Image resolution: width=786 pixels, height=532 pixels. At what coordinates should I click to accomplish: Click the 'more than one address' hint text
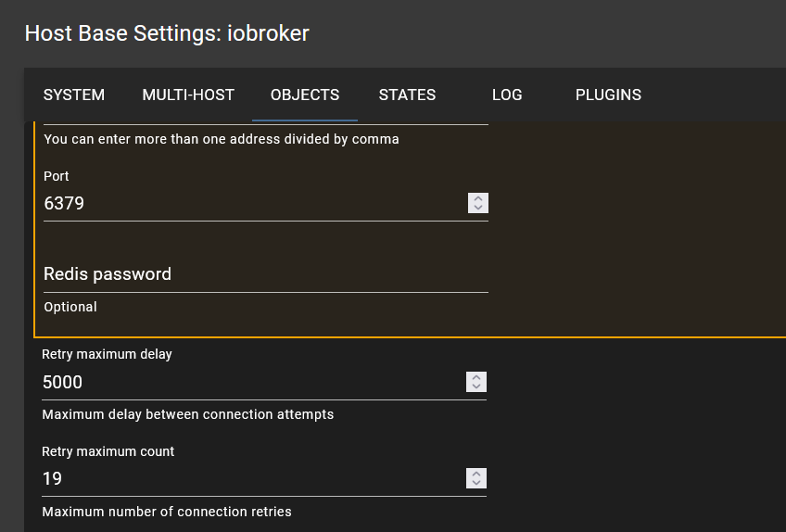[x=222, y=139]
